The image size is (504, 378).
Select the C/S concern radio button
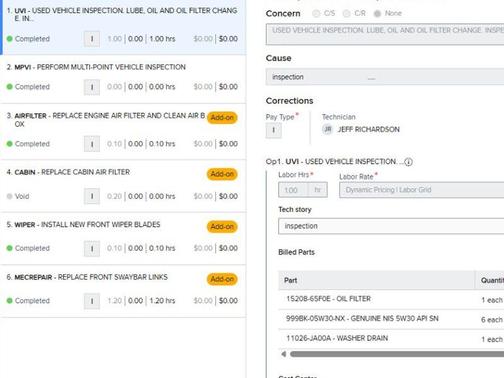[316, 13]
